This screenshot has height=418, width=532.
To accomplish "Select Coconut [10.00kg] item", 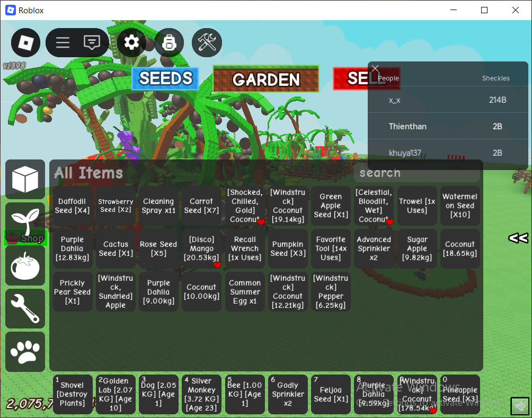I will pos(201,292).
